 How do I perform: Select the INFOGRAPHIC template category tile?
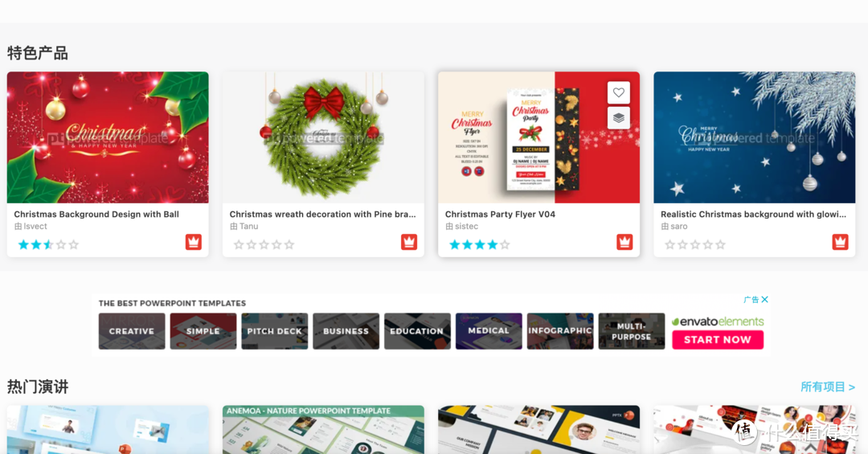tap(560, 331)
